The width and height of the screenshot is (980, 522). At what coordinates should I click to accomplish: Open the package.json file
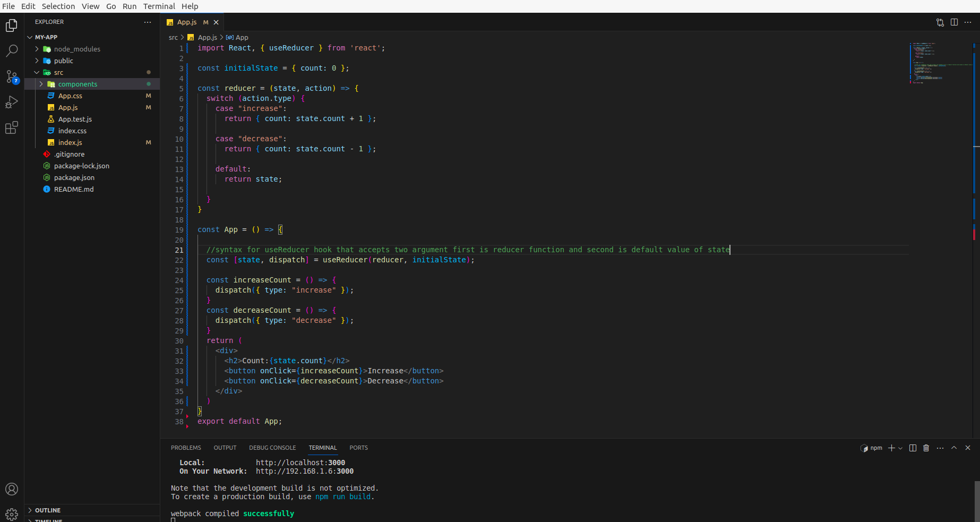(x=74, y=177)
